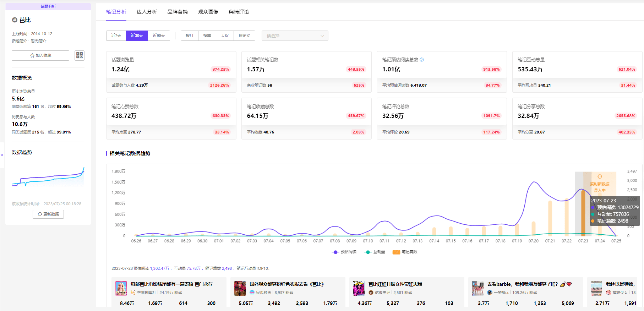Click the 历史浏览总量 5.6亿 value

[x=18, y=99]
